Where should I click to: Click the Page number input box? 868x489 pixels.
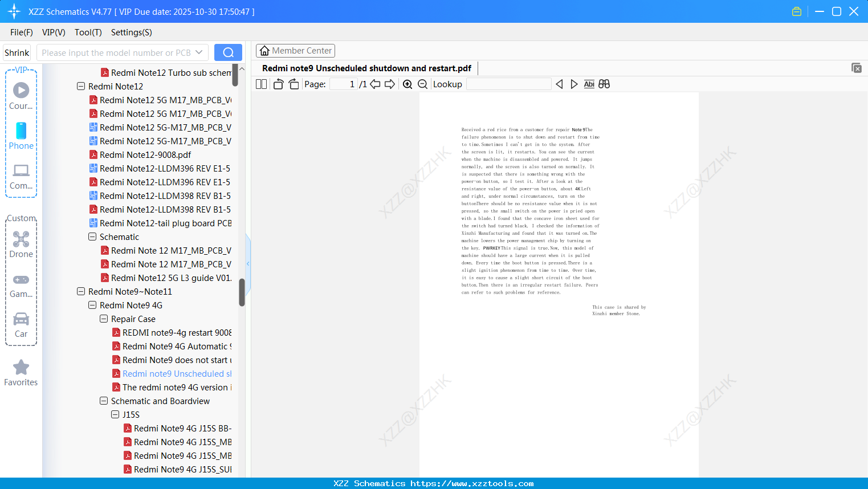(x=344, y=84)
